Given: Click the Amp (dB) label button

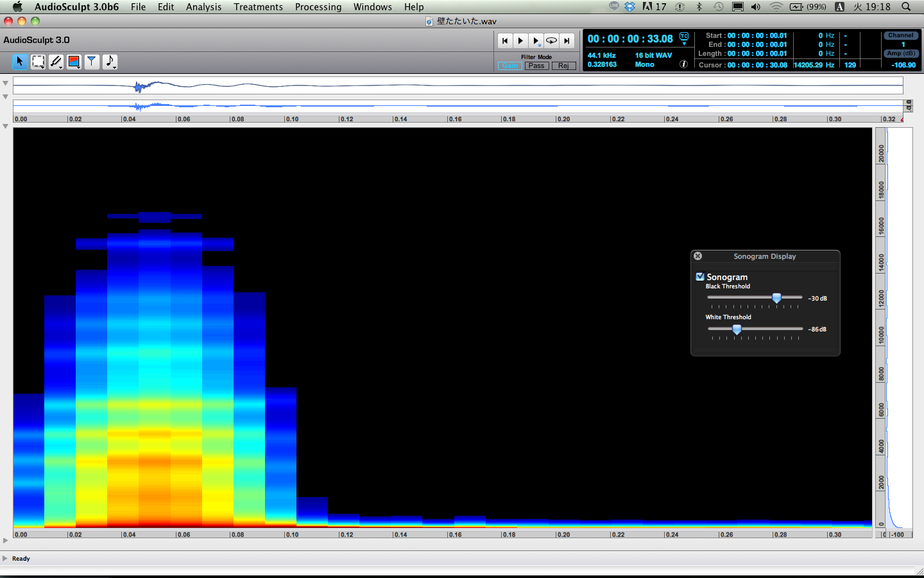Looking at the screenshot, I should (x=901, y=53).
